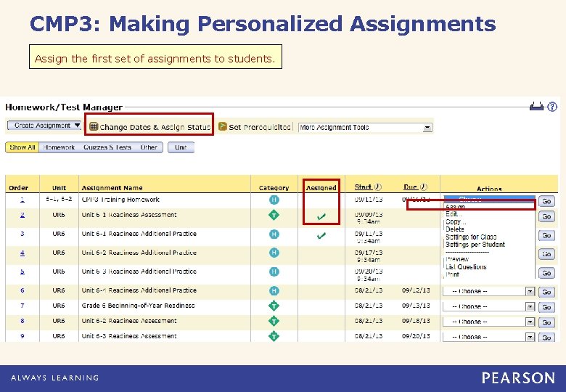Switch to the Other filter tab
Viewport: 566px width, 392px height.
coord(149,147)
